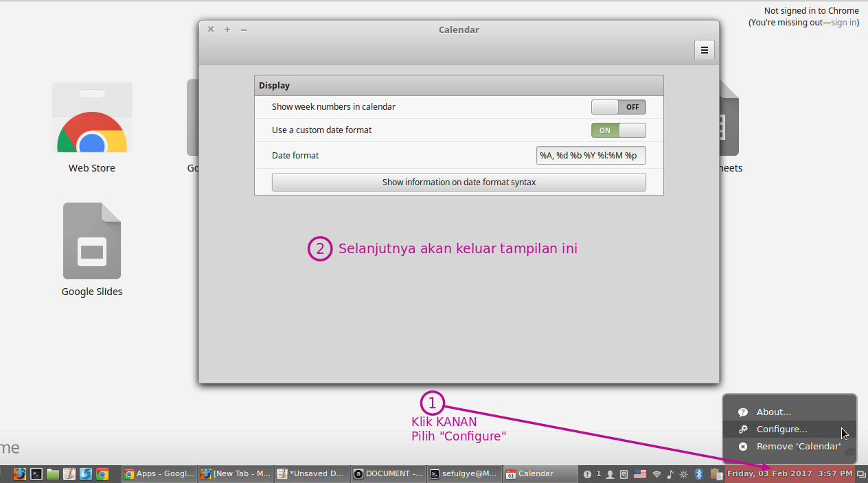
Task: Select the Bluetooth icon in the system tray
Action: 699,473
